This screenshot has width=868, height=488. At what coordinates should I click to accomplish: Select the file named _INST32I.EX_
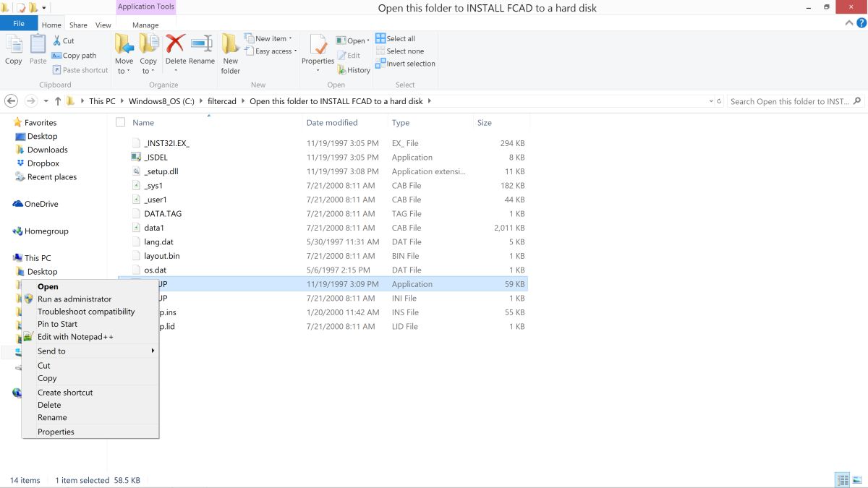pos(166,143)
